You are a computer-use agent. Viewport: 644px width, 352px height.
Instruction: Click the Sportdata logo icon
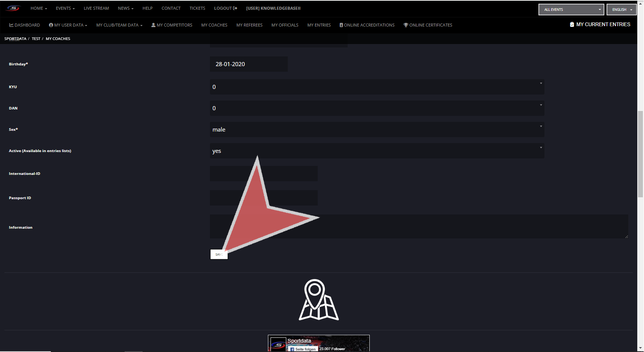click(x=13, y=8)
